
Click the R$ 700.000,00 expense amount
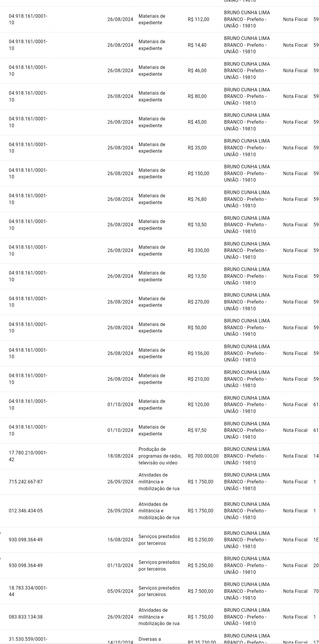[x=203, y=456]
